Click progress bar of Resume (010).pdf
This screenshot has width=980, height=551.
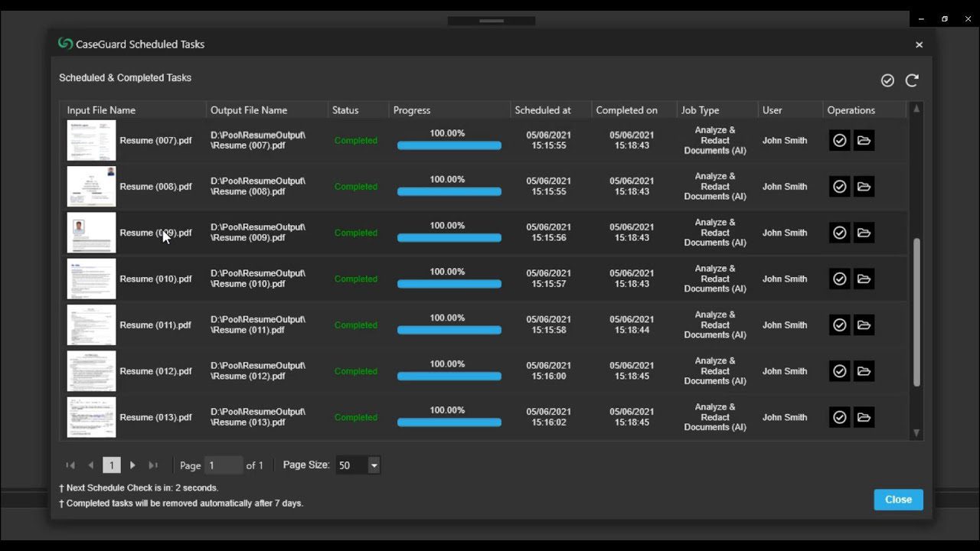449,284
